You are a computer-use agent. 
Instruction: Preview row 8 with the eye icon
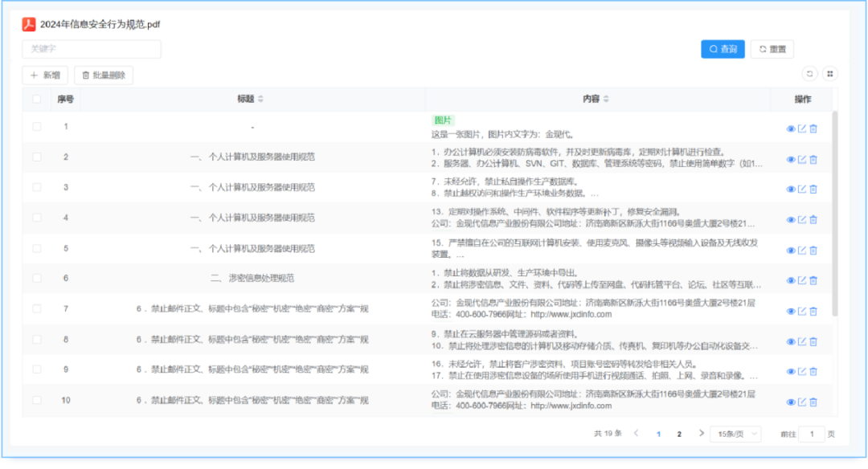click(x=791, y=341)
